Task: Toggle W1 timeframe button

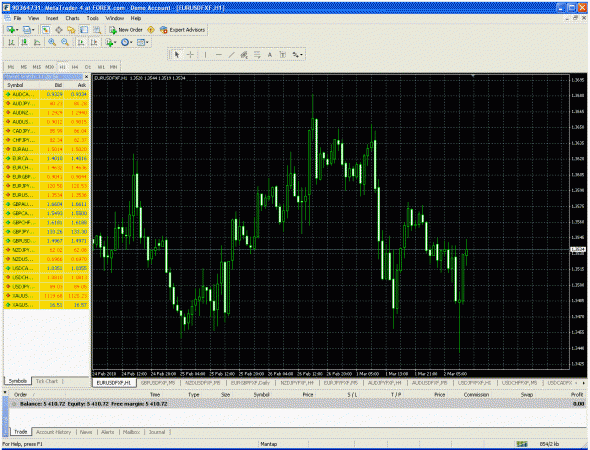Action: click(x=101, y=67)
